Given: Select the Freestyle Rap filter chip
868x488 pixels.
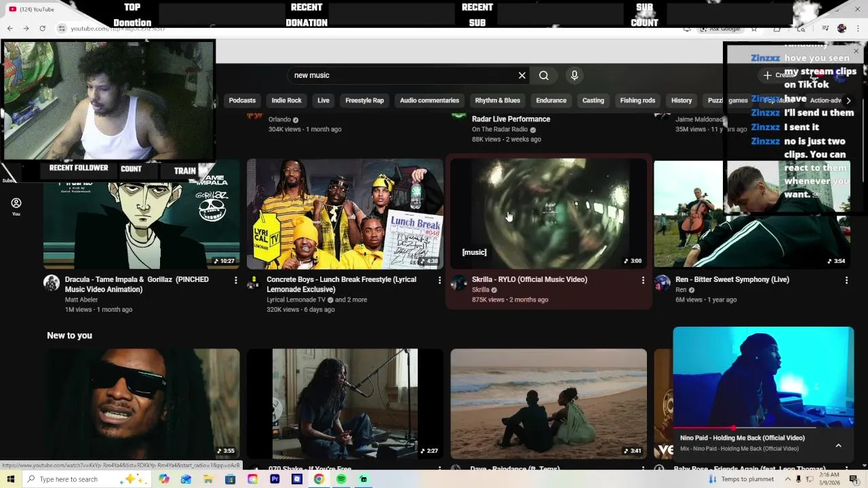Looking at the screenshot, I should pos(364,100).
